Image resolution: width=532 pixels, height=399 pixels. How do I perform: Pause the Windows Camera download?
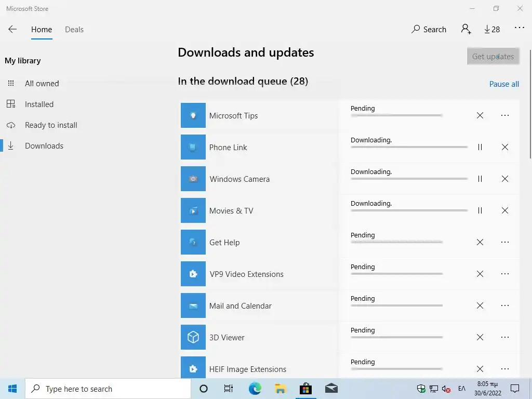tap(480, 179)
